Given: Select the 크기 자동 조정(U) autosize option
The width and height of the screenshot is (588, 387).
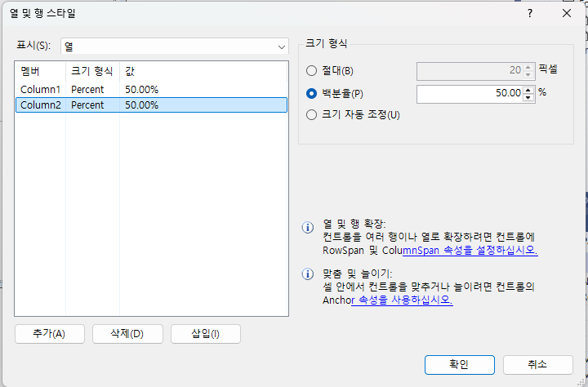Looking at the screenshot, I should pyautogui.click(x=312, y=114).
